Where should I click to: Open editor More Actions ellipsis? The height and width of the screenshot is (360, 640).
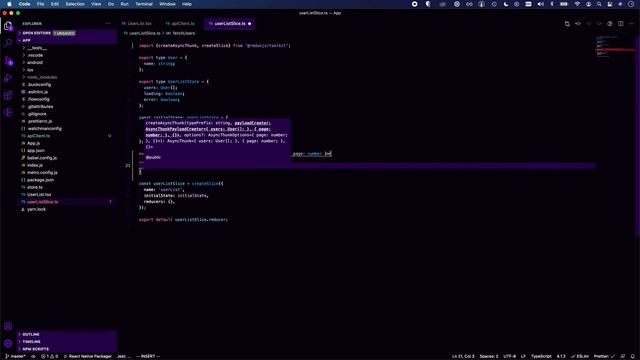pos(631,24)
